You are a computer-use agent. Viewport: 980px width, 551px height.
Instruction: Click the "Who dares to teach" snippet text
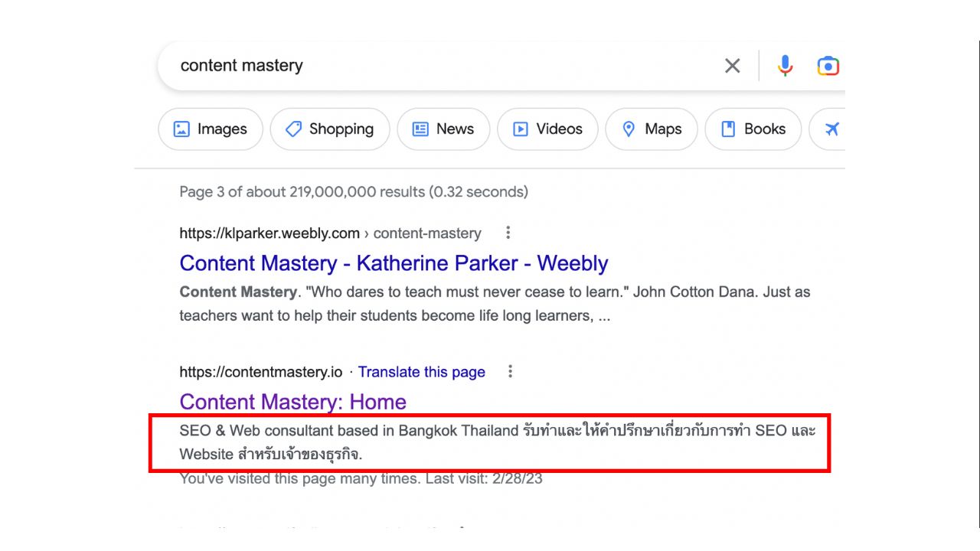pyautogui.click(x=495, y=304)
